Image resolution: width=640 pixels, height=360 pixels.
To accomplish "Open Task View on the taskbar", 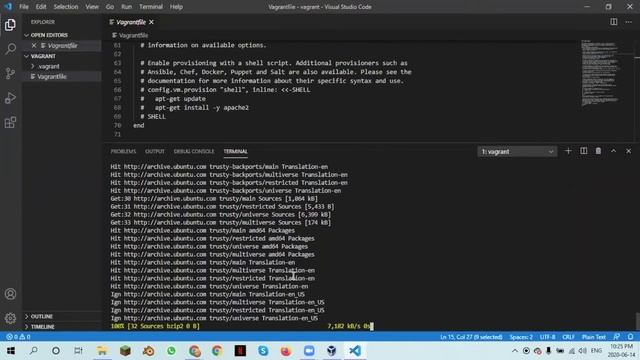I will [78, 351].
